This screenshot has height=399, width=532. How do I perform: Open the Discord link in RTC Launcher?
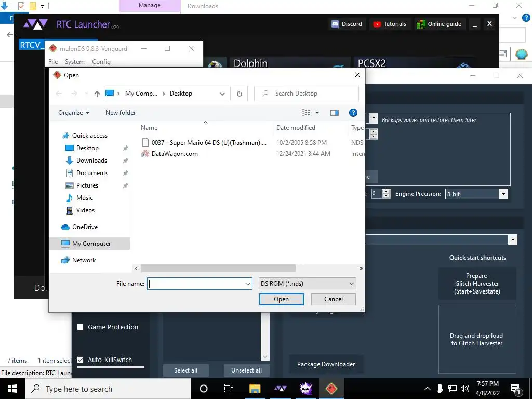[347, 24]
